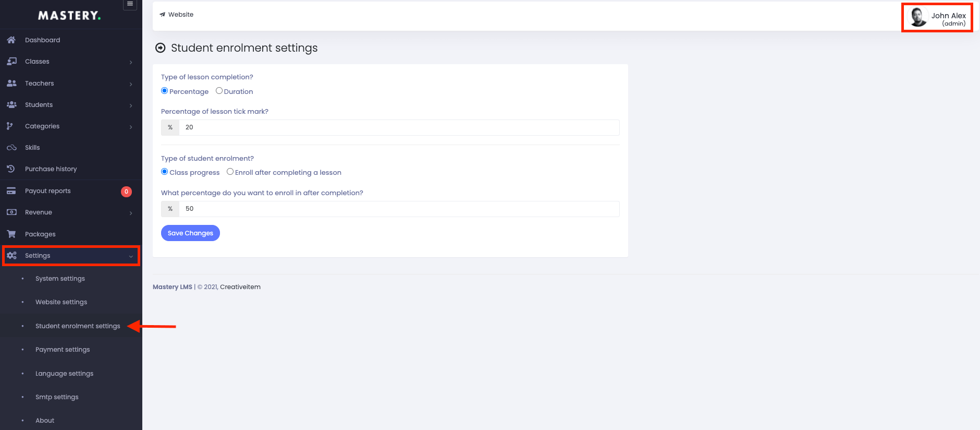Open John Alex admin user menu
Screen dimensions: 980x430
coord(937,17)
